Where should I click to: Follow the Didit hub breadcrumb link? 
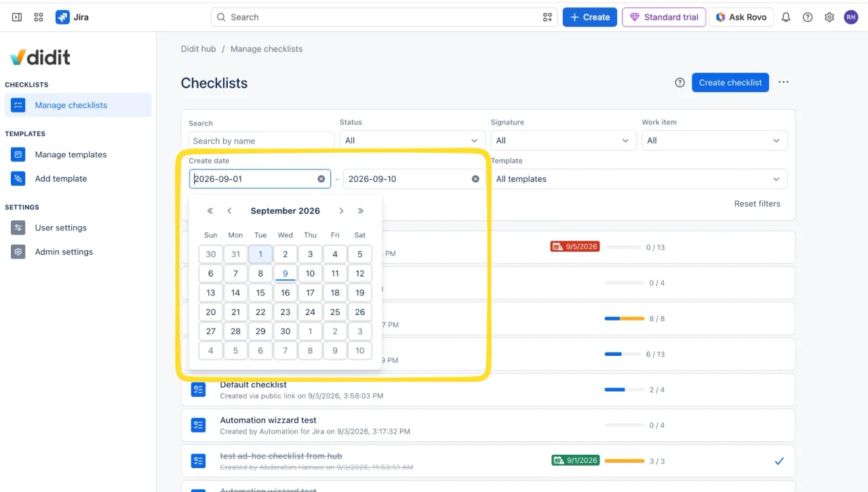coord(198,49)
